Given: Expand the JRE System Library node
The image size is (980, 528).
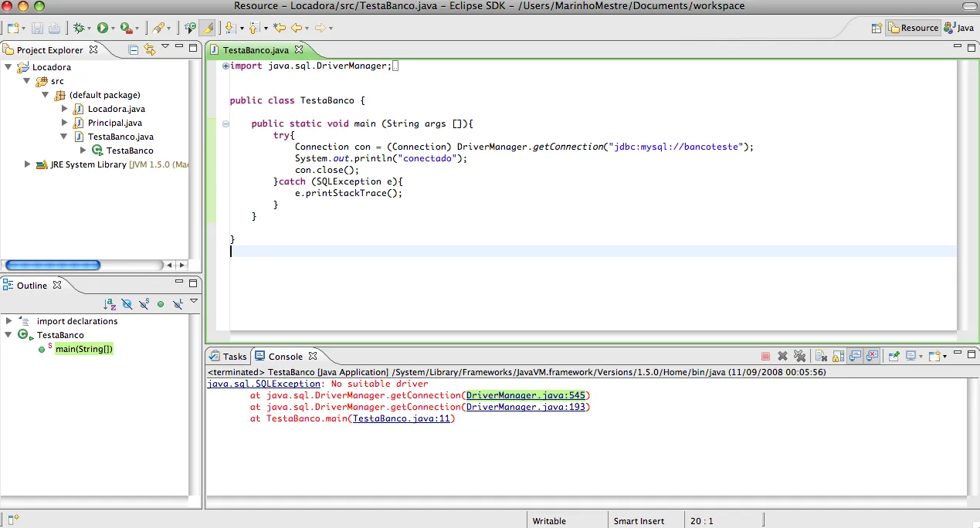Looking at the screenshot, I should tap(28, 164).
